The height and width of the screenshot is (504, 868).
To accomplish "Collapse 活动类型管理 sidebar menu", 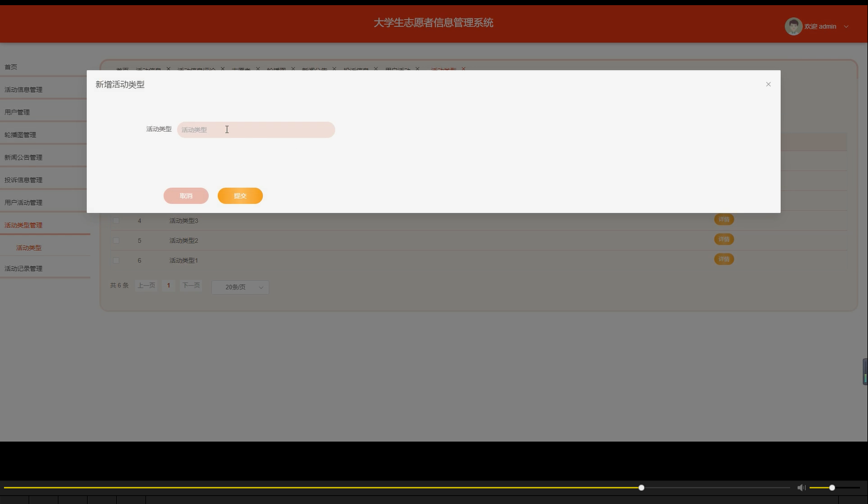I will 23,225.
